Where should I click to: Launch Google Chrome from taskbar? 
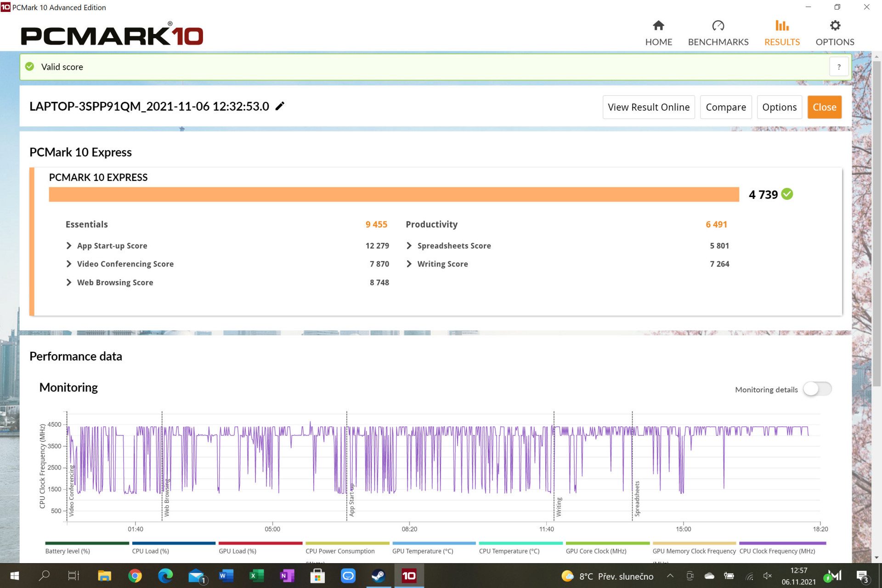coord(135,576)
